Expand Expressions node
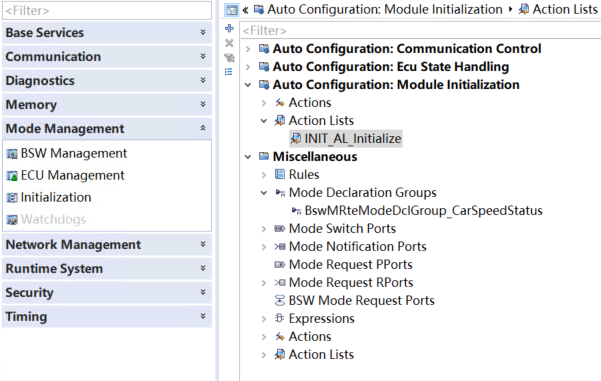 click(x=264, y=319)
